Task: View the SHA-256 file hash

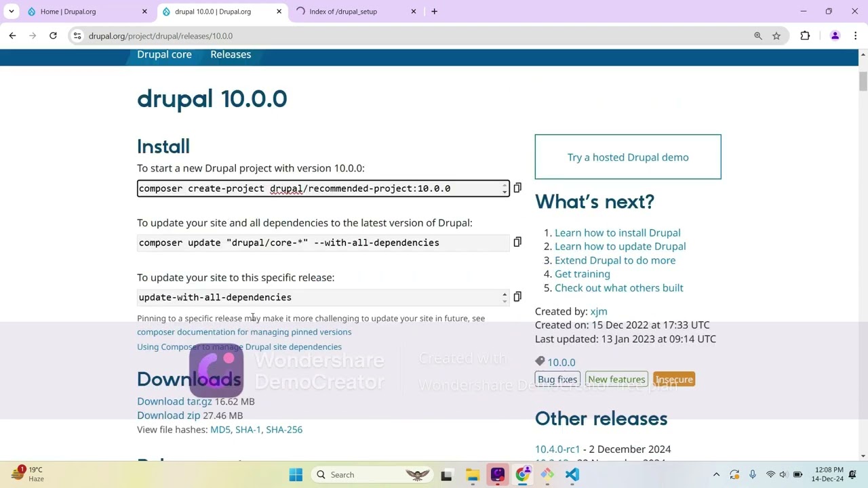Action: click(284, 429)
